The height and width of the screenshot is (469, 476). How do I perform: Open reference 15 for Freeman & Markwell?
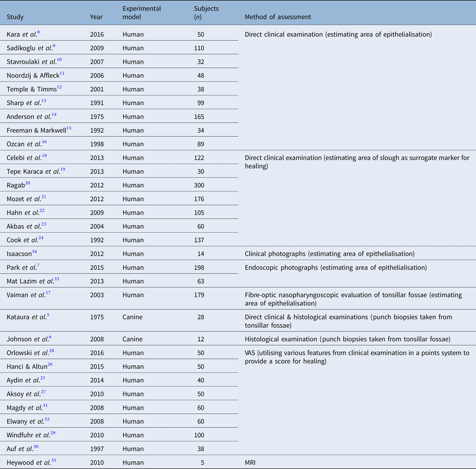tap(70, 127)
